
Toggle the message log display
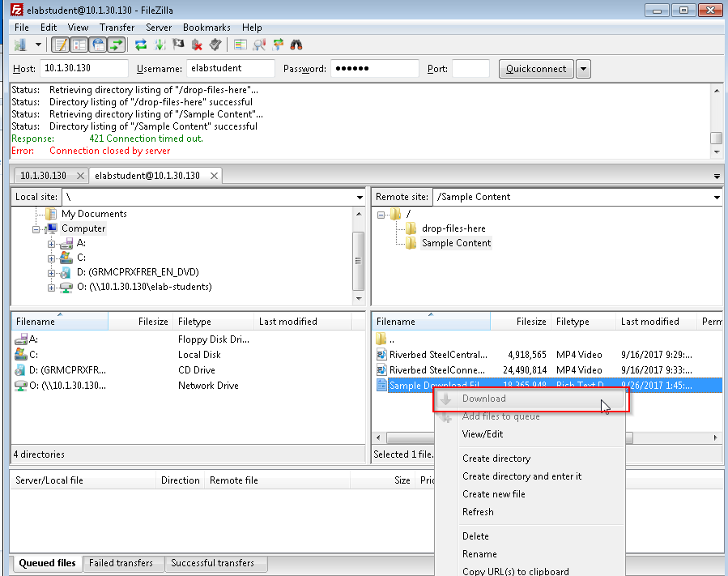pyautogui.click(x=60, y=45)
